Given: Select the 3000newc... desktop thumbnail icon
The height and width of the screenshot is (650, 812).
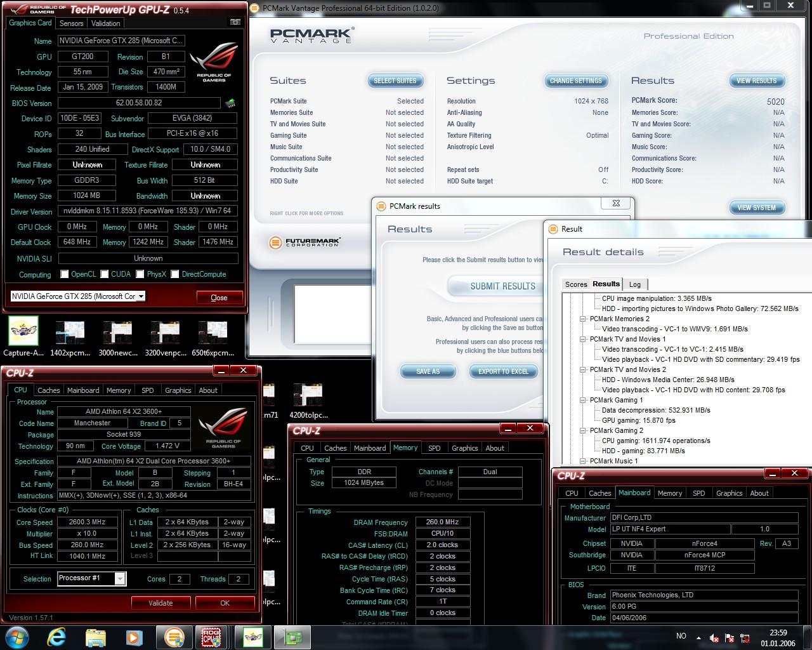Looking at the screenshot, I should 117,338.
